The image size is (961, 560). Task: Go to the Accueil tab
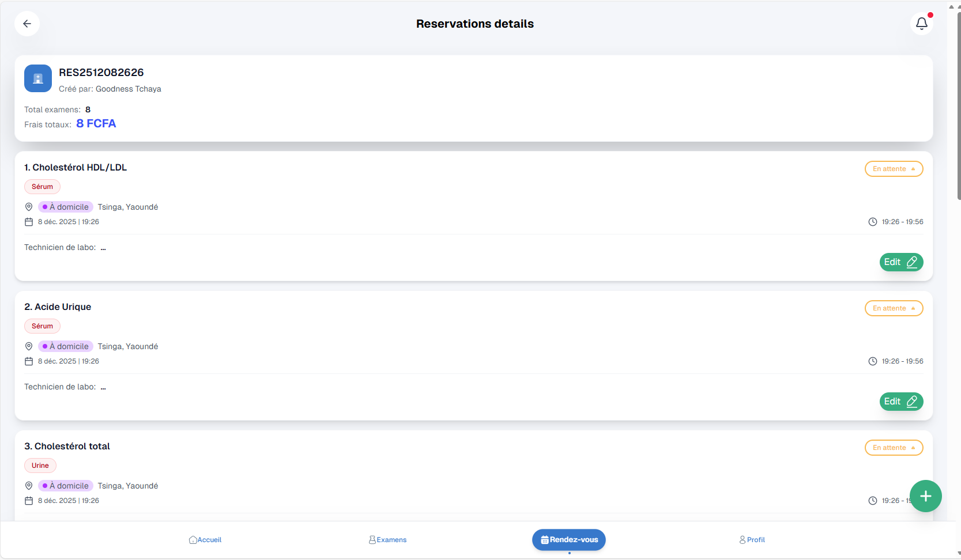point(205,540)
